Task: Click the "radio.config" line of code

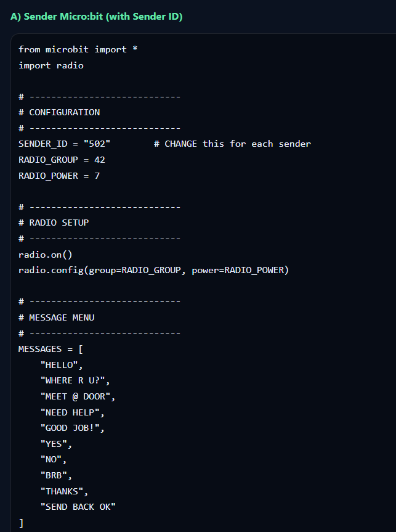Action: pos(153,270)
